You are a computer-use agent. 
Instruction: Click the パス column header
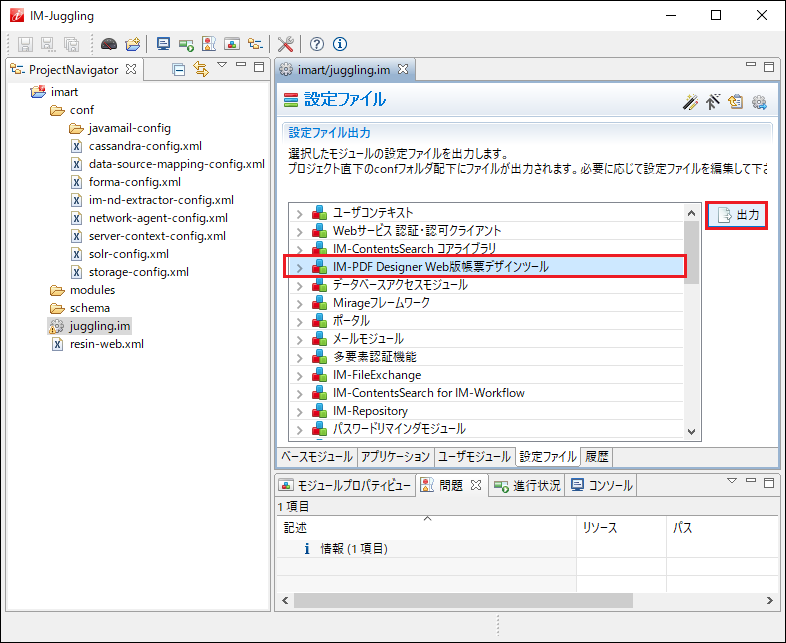[723, 528]
